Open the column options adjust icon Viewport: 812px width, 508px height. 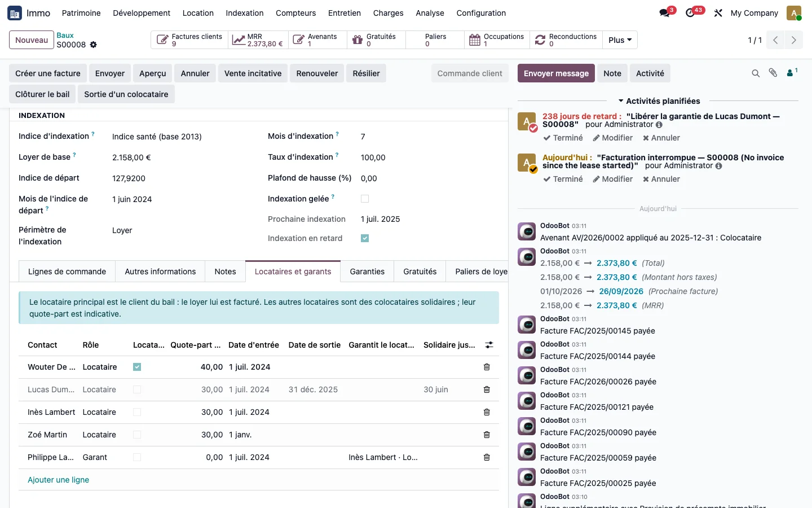[x=489, y=345]
